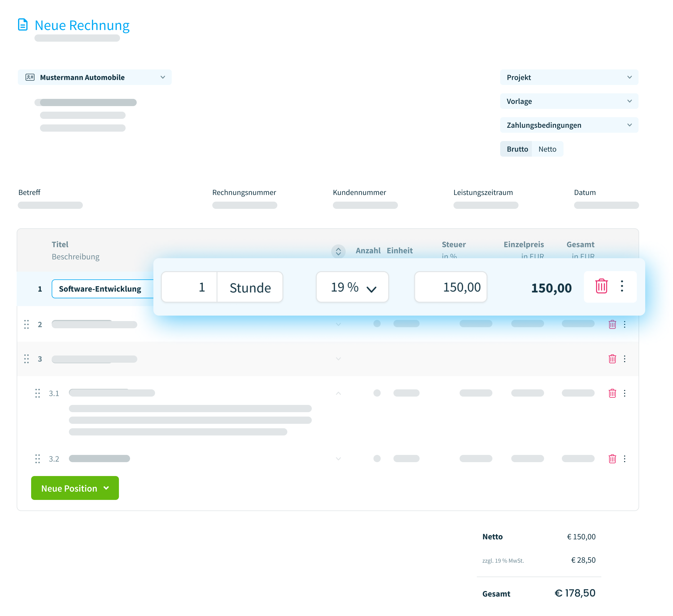Click the contact card icon for Mustermann Automobile
The width and height of the screenshot is (673, 616).
tap(30, 77)
